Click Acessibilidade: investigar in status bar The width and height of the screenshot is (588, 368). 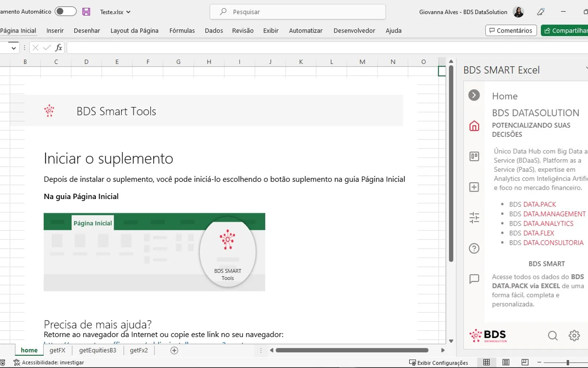click(x=49, y=362)
